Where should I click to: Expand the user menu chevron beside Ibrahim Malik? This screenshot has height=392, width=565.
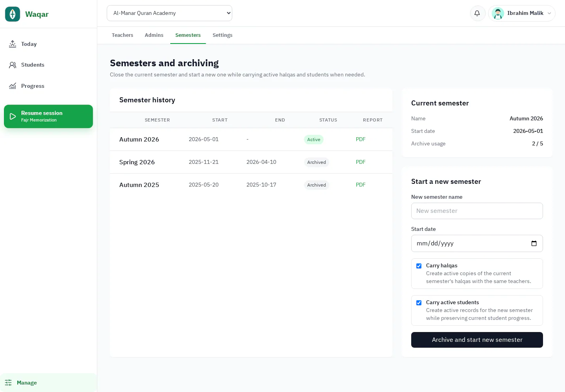[549, 13]
